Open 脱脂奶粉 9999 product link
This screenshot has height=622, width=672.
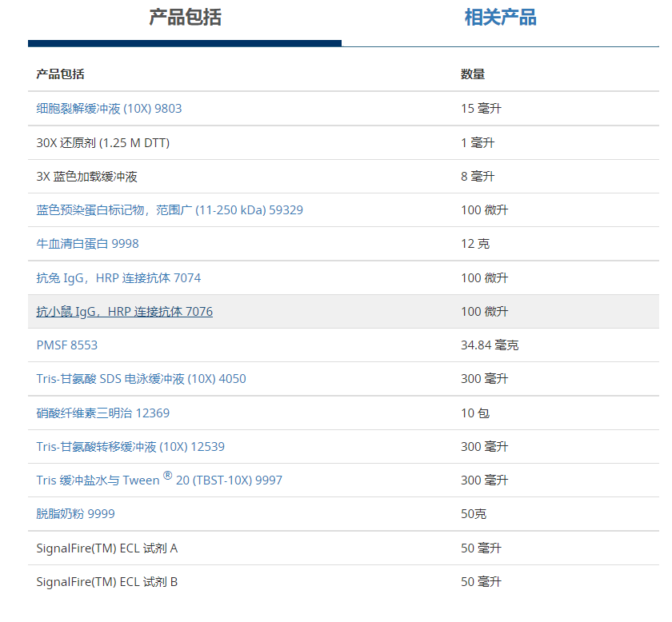coord(81,514)
